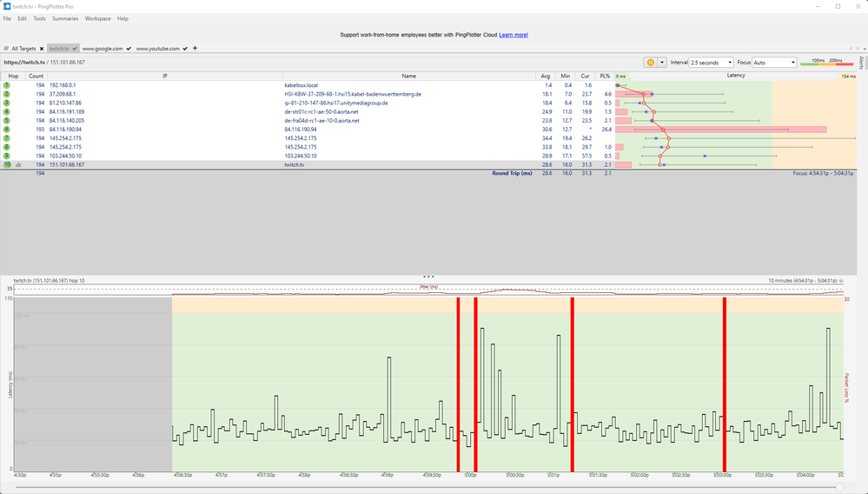868x494 pixels.
Task: Switch to the All Targets tab
Action: click(x=23, y=49)
